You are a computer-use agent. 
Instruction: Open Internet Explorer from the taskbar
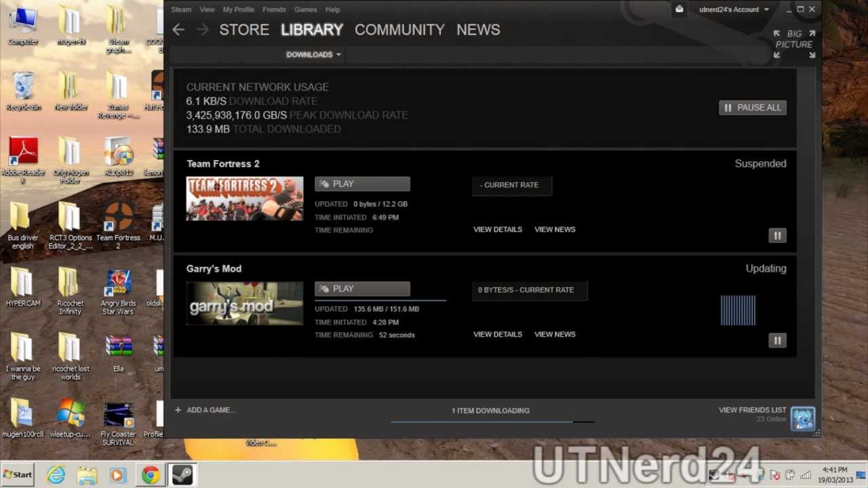(56, 475)
